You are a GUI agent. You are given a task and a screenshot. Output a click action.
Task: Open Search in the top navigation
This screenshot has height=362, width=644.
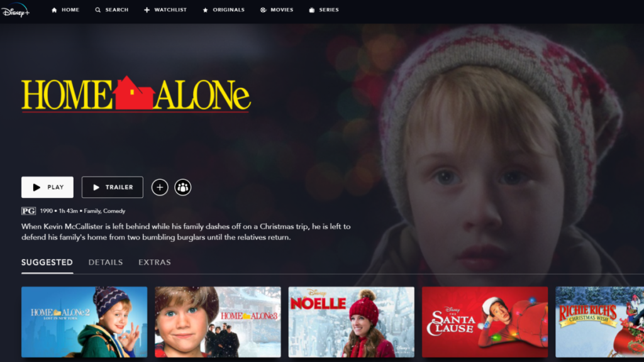pos(112,10)
